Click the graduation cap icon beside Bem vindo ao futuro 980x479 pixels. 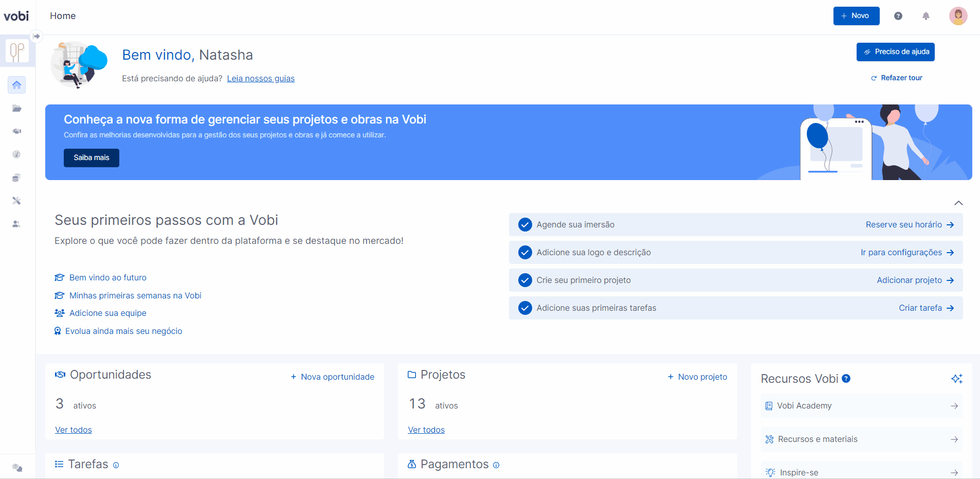tap(60, 278)
